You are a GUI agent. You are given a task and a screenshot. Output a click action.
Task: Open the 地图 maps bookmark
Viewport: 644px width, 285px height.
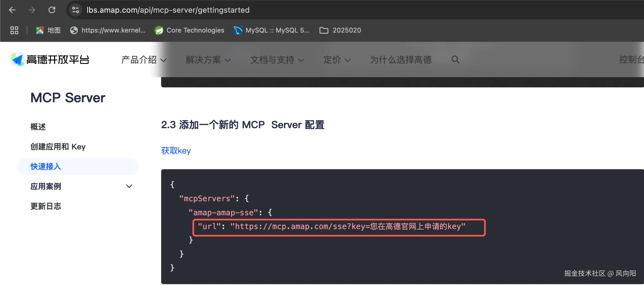[x=48, y=30]
